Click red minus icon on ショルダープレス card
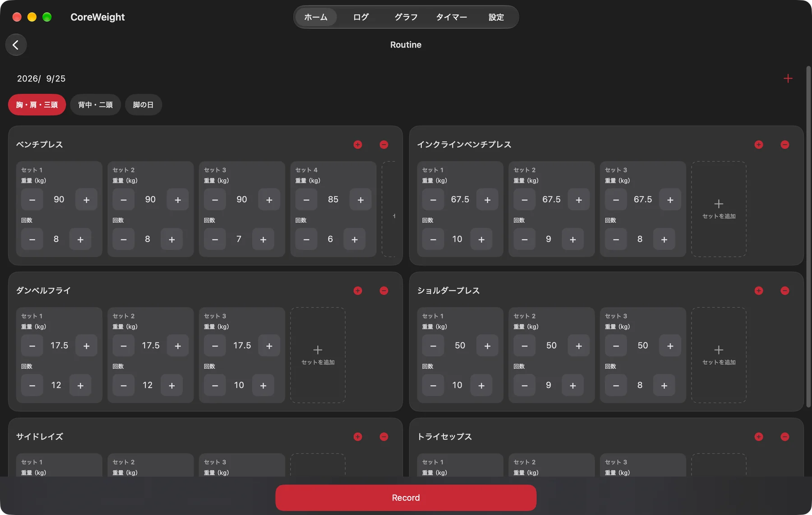Viewport: 812px width, 515px height. point(785,290)
